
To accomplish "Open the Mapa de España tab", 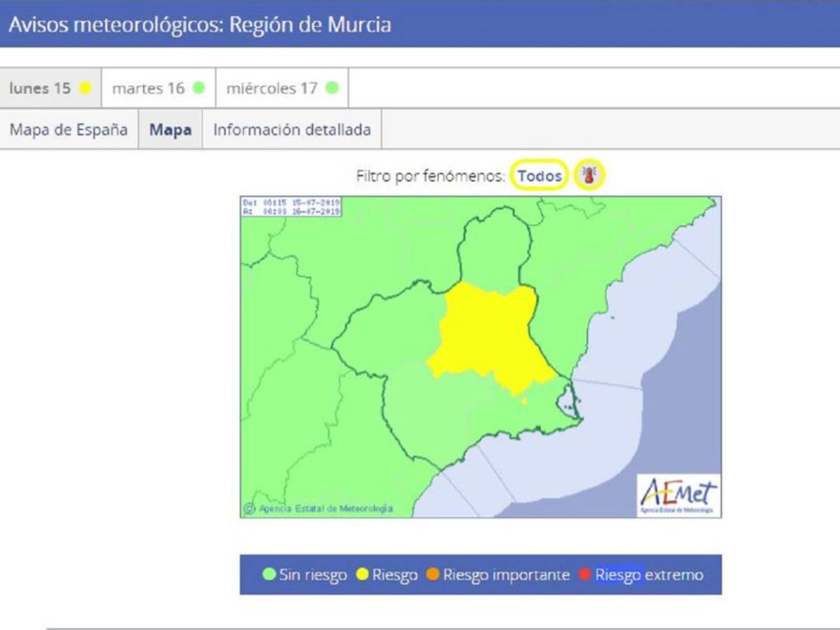I will (x=69, y=129).
